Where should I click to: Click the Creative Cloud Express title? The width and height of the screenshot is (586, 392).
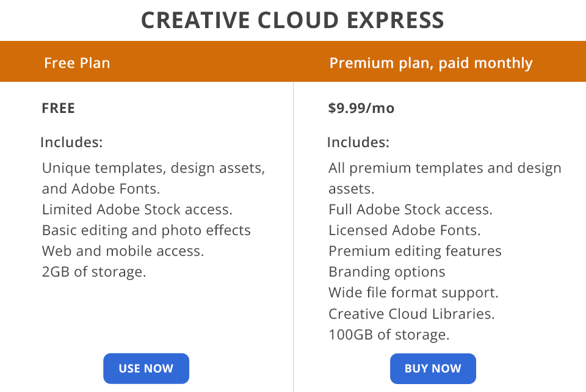click(293, 20)
